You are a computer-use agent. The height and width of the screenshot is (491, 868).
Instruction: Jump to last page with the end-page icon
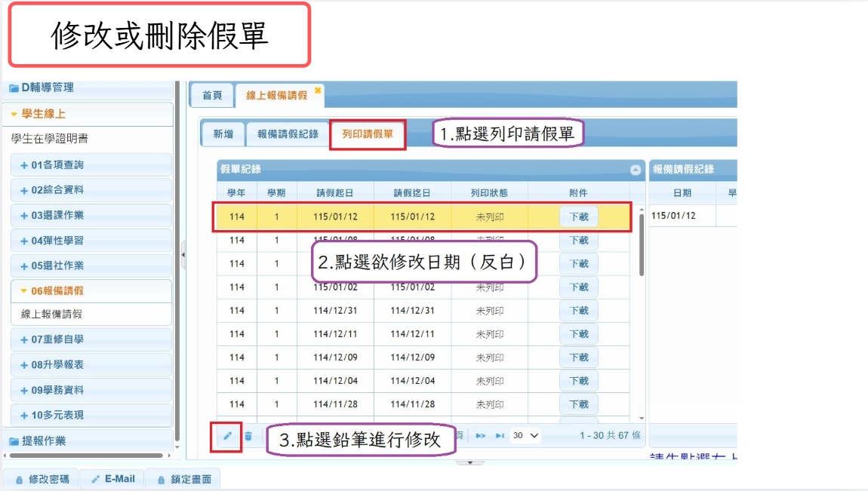point(500,434)
